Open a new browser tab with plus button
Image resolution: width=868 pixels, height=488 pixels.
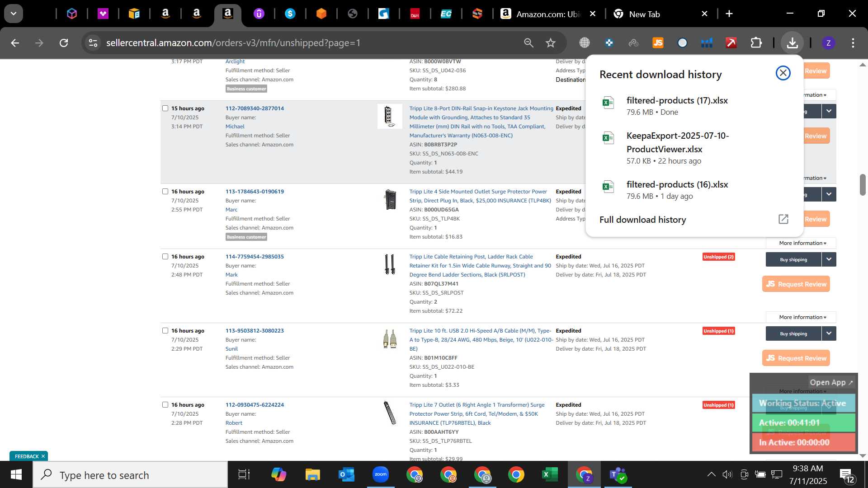coord(729,14)
